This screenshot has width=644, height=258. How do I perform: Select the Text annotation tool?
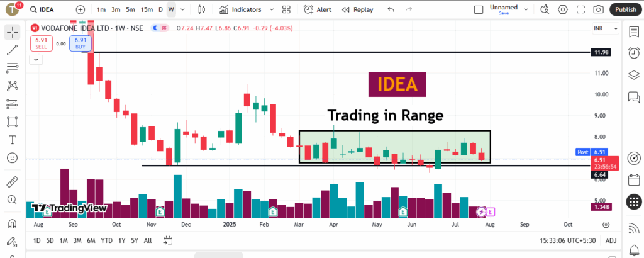(13, 140)
